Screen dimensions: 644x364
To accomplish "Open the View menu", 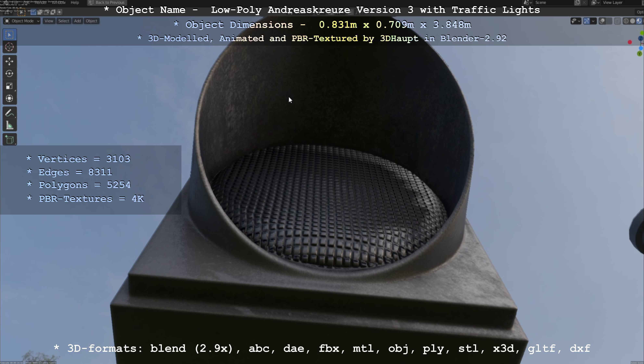I will pyautogui.click(x=49, y=21).
